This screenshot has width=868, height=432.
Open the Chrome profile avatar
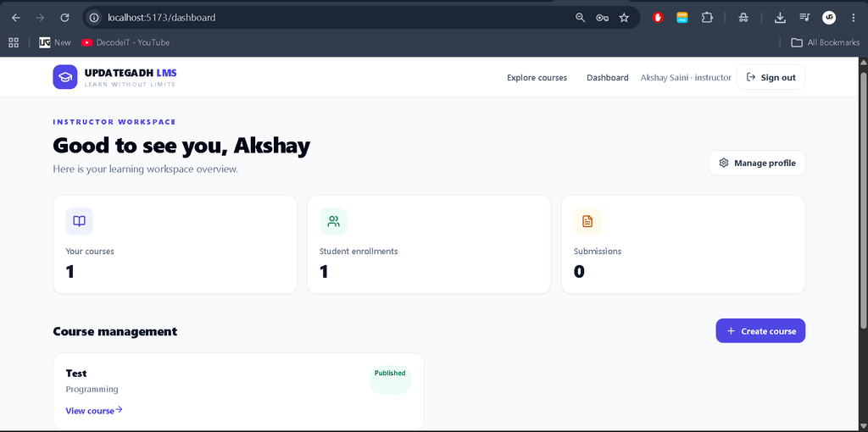pos(829,18)
